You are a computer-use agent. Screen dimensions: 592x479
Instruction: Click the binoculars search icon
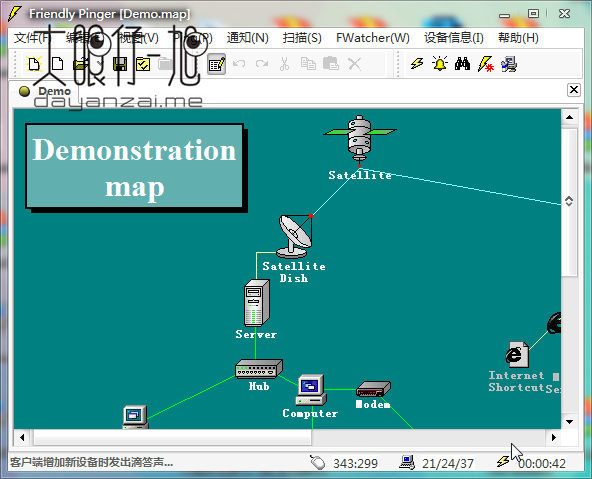pos(462,64)
